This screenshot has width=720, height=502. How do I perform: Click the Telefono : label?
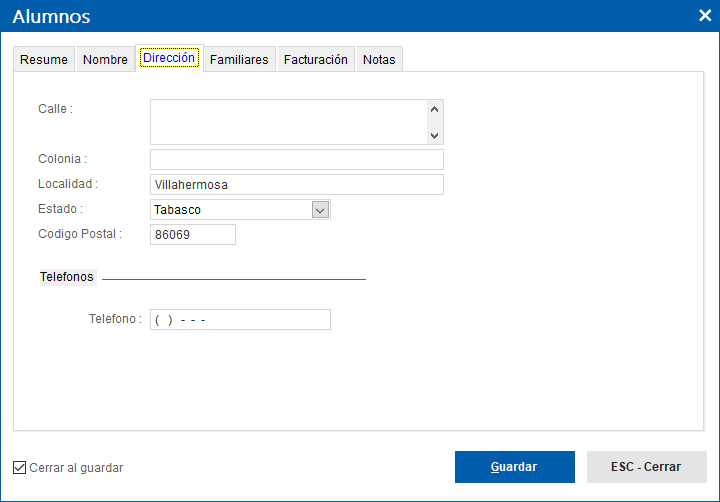(x=115, y=319)
